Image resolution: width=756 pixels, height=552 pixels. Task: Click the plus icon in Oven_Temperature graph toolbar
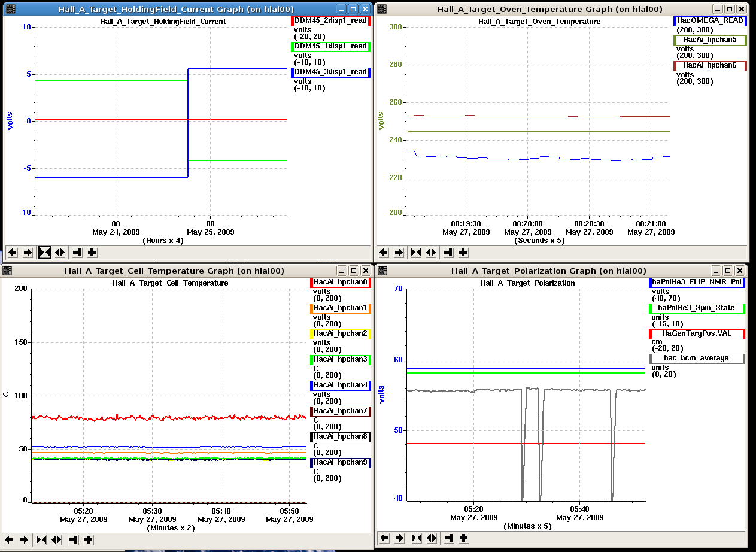tap(463, 252)
